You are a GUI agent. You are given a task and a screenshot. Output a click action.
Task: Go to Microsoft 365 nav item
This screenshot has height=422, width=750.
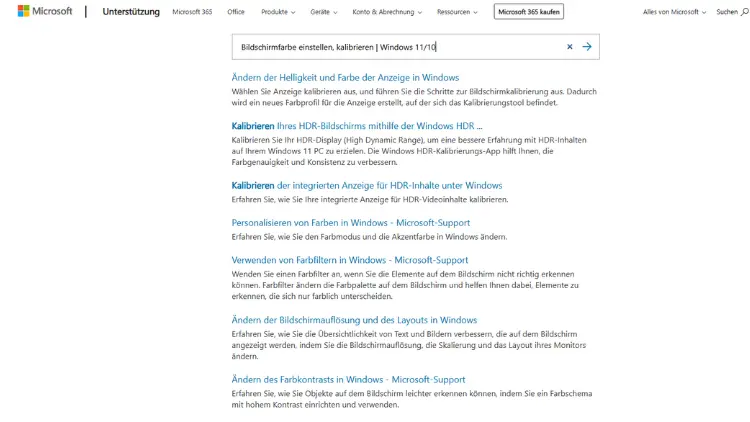192,12
